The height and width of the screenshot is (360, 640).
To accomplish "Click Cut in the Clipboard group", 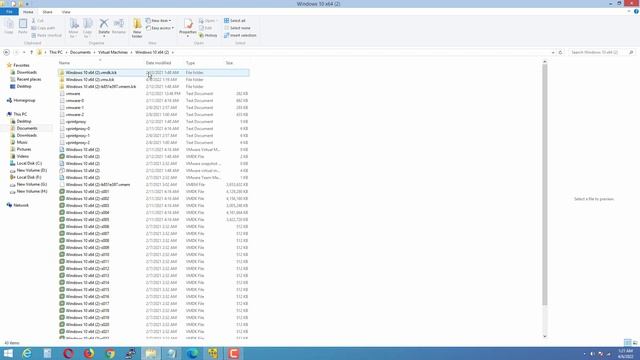I will click(38, 20).
